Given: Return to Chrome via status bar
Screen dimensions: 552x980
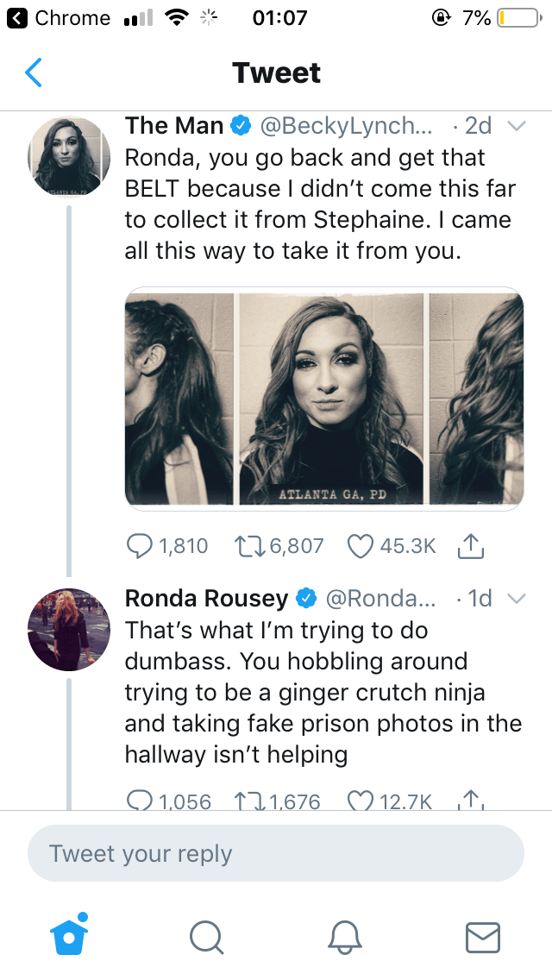Looking at the screenshot, I should pos(60,18).
